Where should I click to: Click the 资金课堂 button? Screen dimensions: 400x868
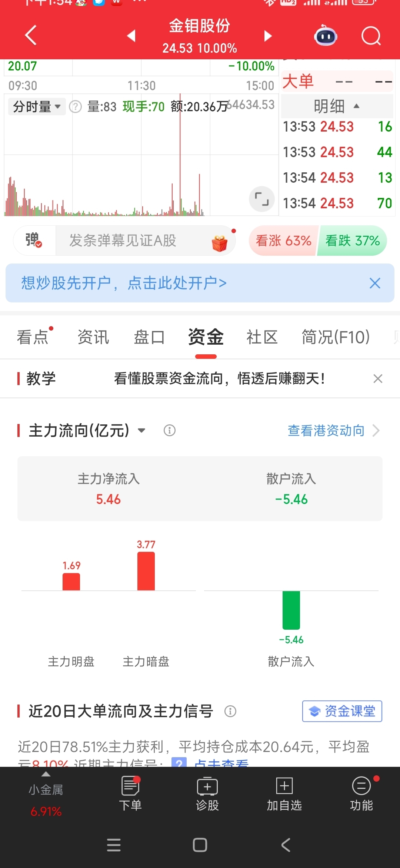coord(342,711)
